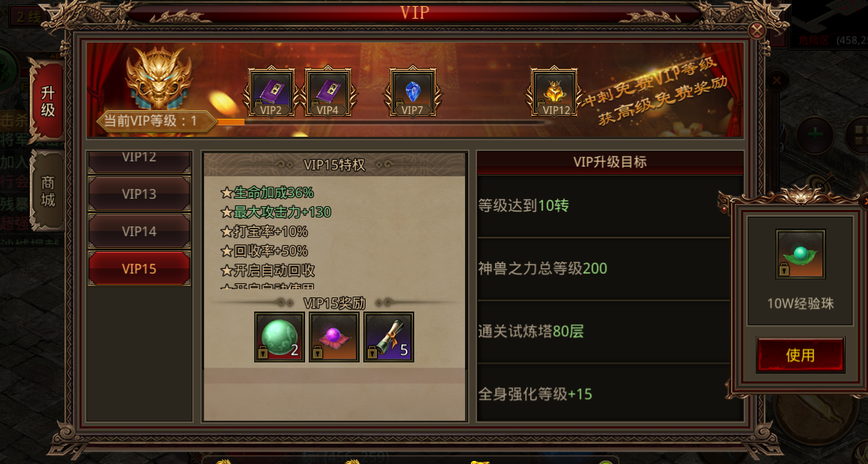
Task: Select VIP15 in the level list
Action: [x=139, y=269]
